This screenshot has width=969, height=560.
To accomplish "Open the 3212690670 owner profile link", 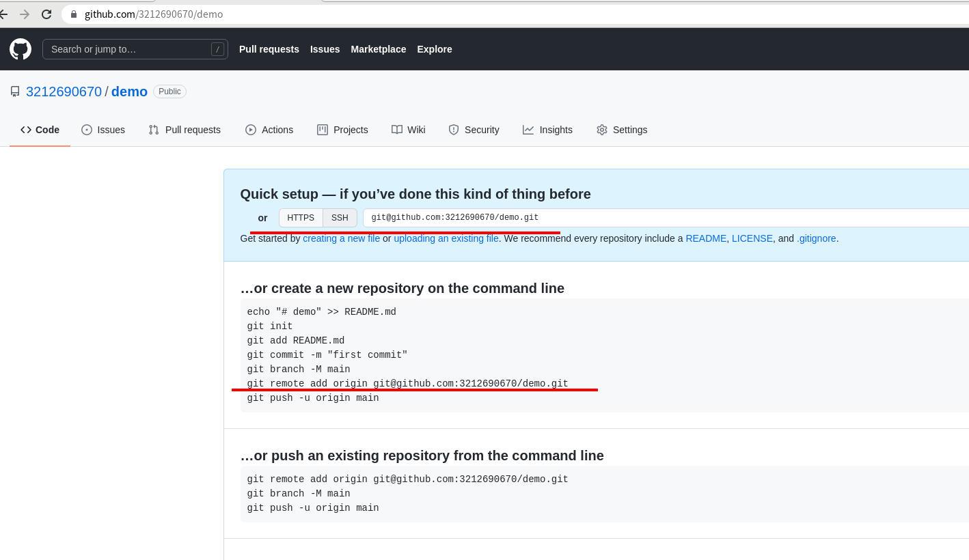I will 64,92.
